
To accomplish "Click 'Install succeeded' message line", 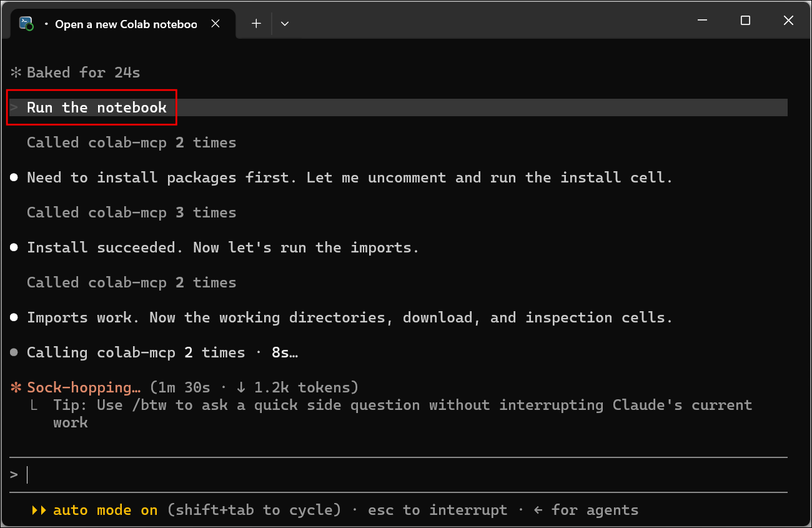I will point(223,247).
